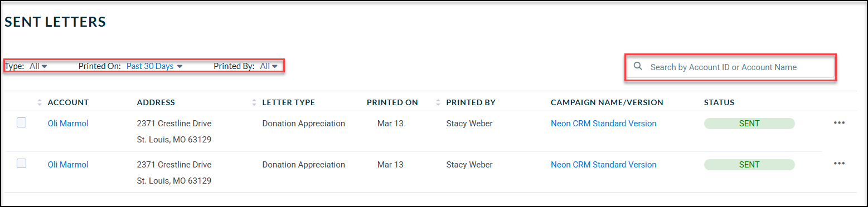868x207 pixels.
Task: Click the search magnifier icon
Action: tap(638, 66)
